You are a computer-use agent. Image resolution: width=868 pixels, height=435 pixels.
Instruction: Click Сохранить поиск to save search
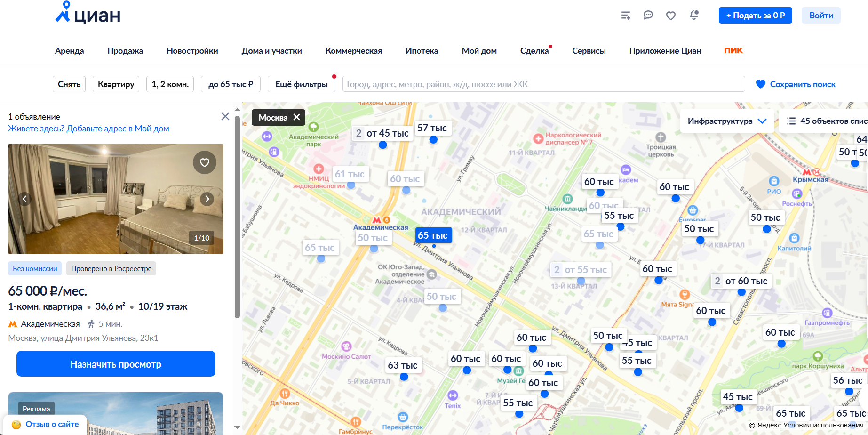point(796,84)
